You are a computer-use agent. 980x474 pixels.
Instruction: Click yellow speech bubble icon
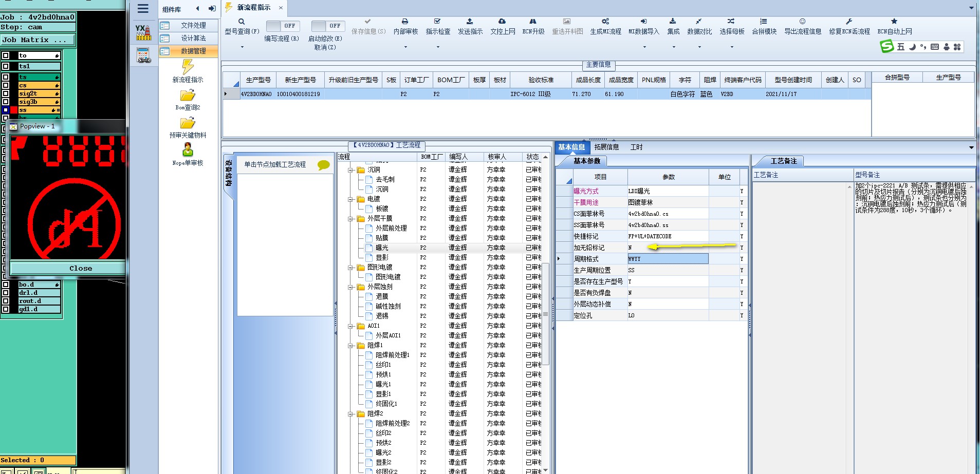coord(323,165)
